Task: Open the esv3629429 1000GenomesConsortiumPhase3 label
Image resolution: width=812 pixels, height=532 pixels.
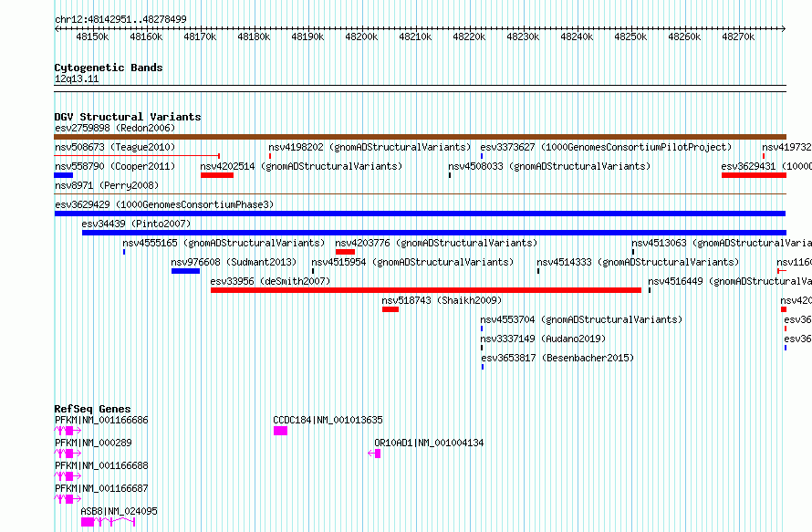Action: (x=164, y=204)
